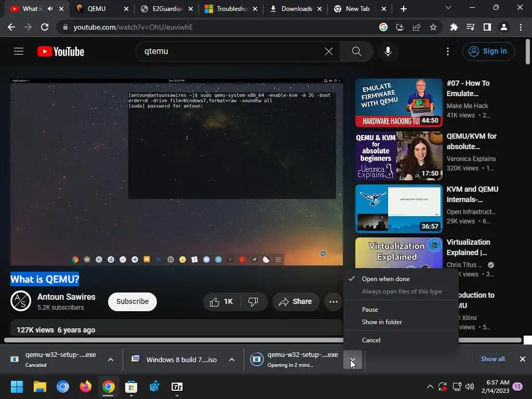Open the KVM and QEMU Internals thumbnail
This screenshot has height=399, width=532.
tap(398, 209)
